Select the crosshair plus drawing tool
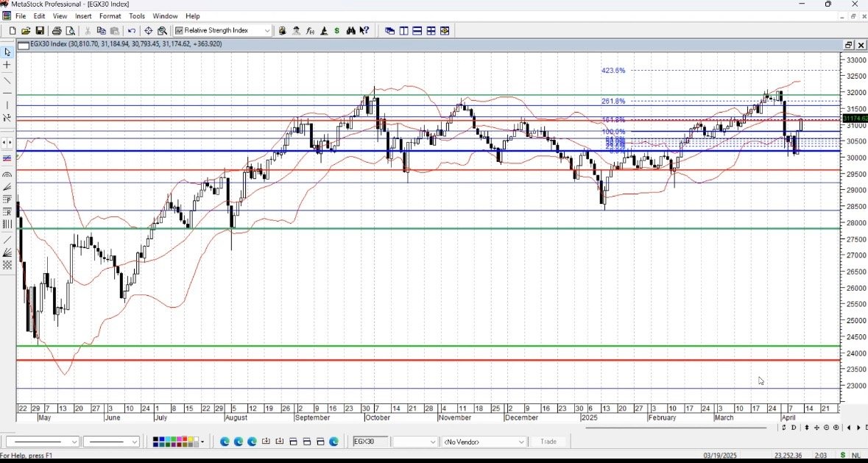This screenshot has width=868, height=463. [7, 65]
